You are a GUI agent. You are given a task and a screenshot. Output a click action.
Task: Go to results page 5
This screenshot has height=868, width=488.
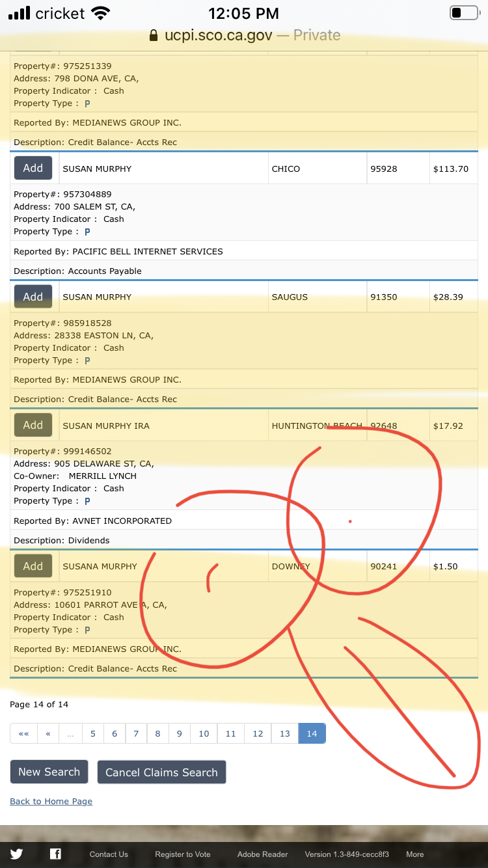click(93, 733)
